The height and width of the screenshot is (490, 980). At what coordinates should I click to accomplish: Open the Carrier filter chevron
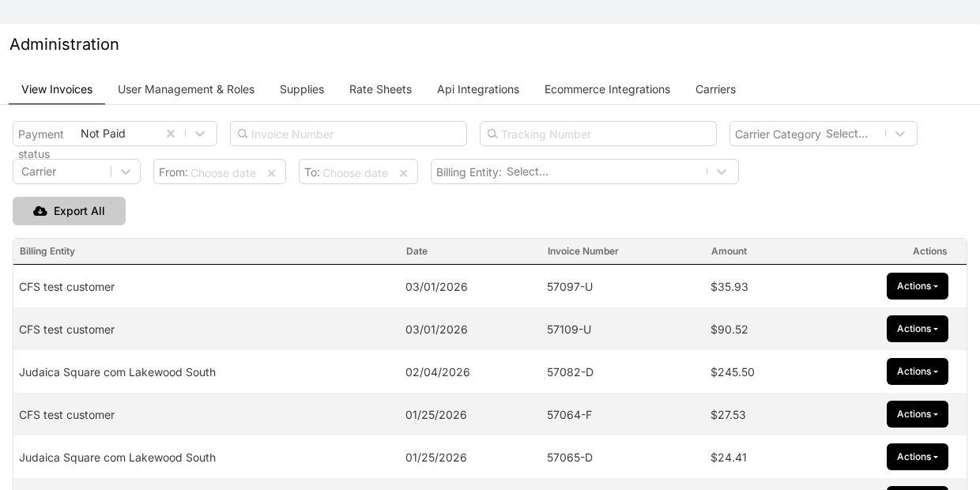pyautogui.click(x=126, y=171)
